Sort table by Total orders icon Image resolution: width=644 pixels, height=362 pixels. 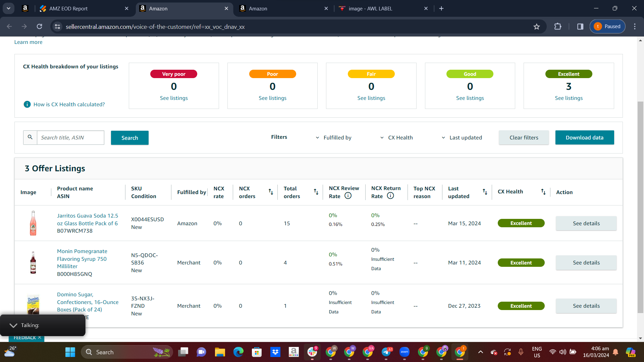click(x=316, y=192)
